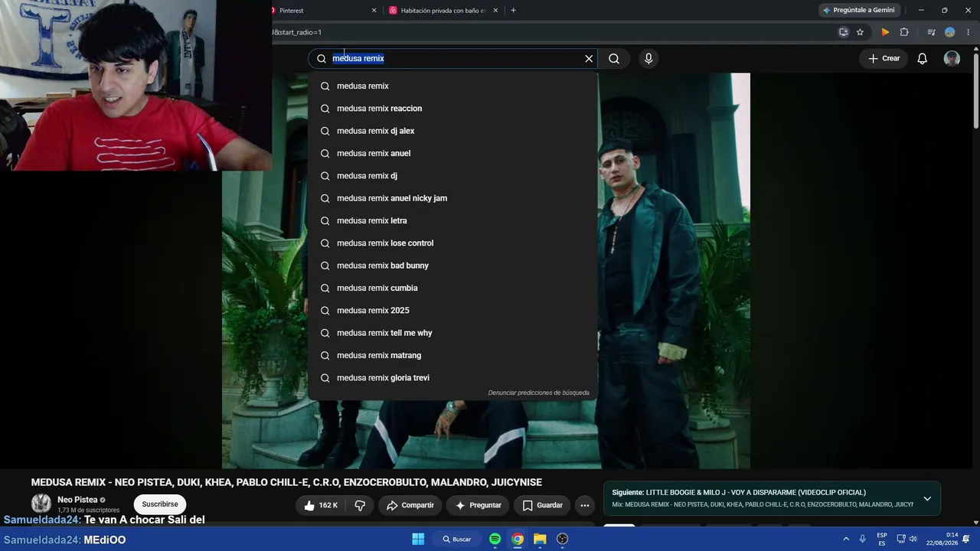The width and height of the screenshot is (980, 551).
Task: Dislike the video
Action: (360, 505)
